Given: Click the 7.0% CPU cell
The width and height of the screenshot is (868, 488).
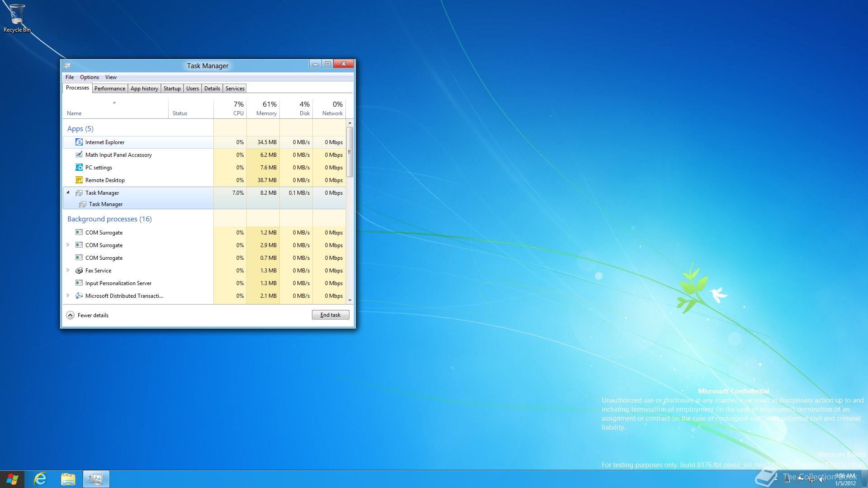Looking at the screenshot, I should pos(230,192).
